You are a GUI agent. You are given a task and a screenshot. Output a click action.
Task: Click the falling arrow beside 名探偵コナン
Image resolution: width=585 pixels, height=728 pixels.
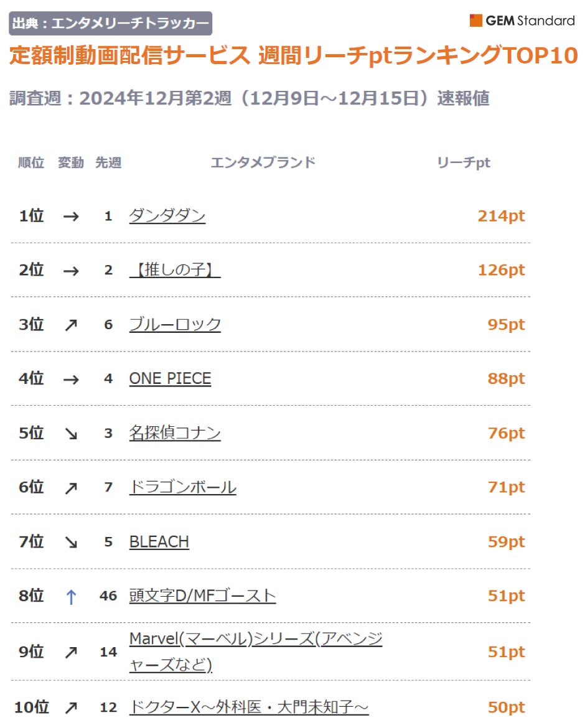point(71,434)
